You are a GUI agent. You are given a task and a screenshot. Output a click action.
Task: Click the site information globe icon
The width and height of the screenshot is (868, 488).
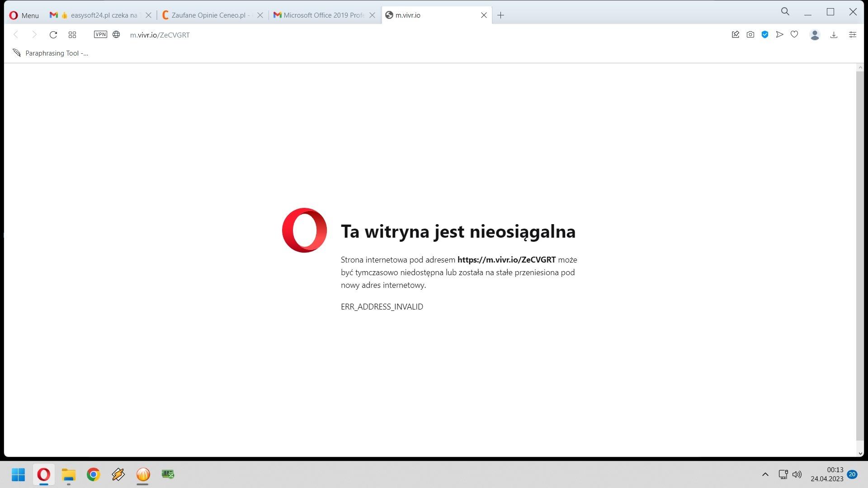[x=116, y=34]
